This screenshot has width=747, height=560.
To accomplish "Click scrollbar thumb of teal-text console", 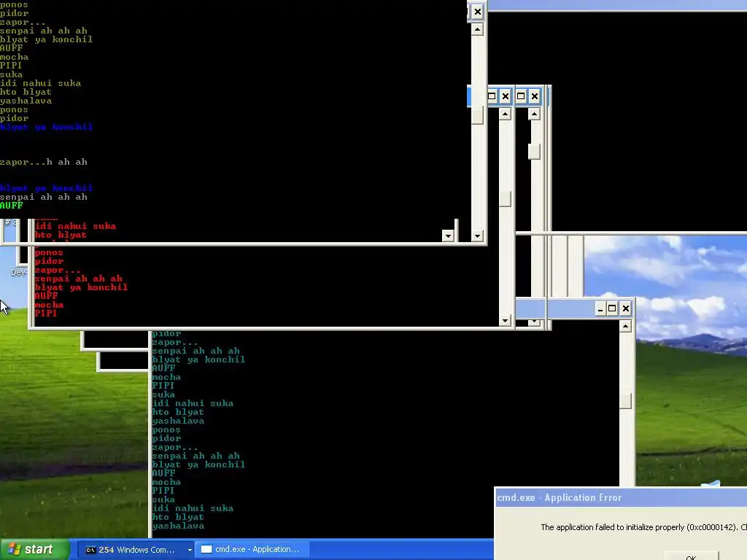I will tap(625, 401).
